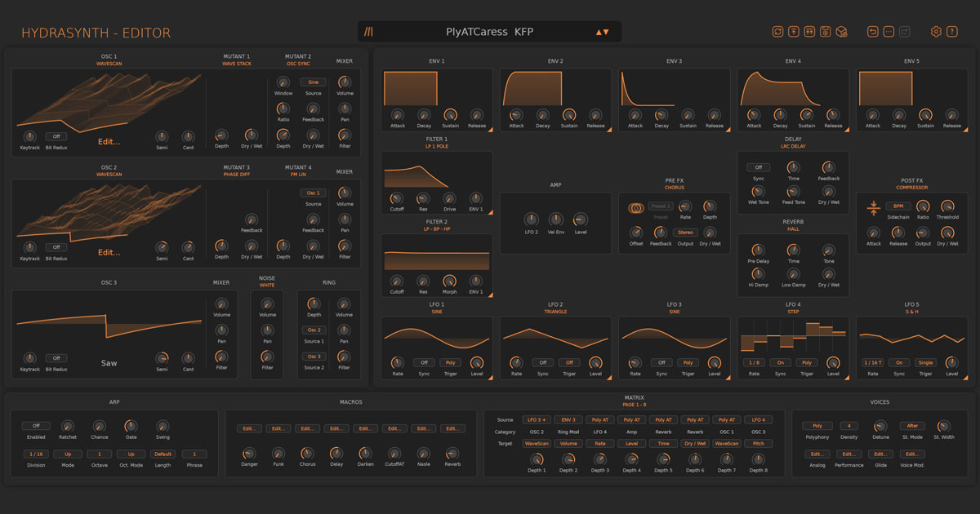Click the Filter 1 Cutoff knob
Image resolution: width=980 pixels, height=514 pixels.
[x=397, y=198]
